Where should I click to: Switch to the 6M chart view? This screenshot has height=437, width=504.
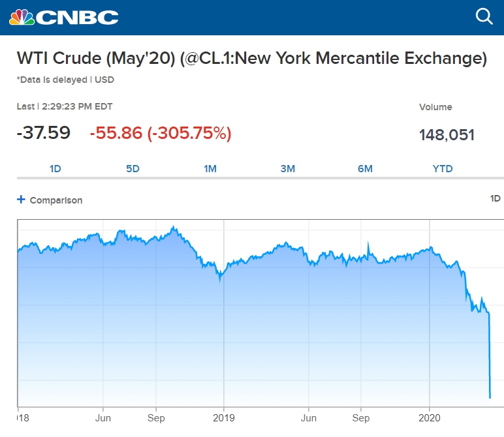(x=365, y=168)
